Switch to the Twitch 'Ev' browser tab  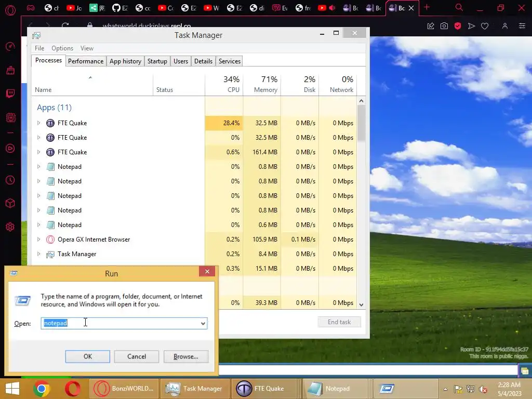coord(280,8)
